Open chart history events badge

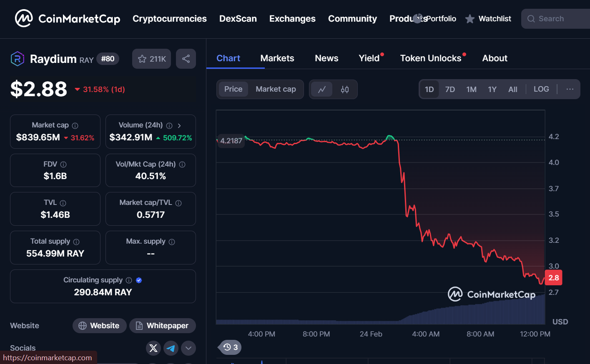(230, 347)
